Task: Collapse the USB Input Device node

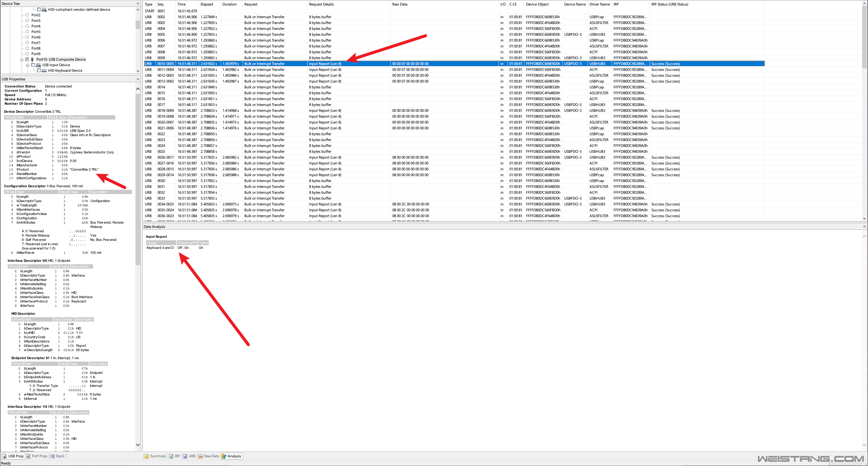Action: click(28, 65)
